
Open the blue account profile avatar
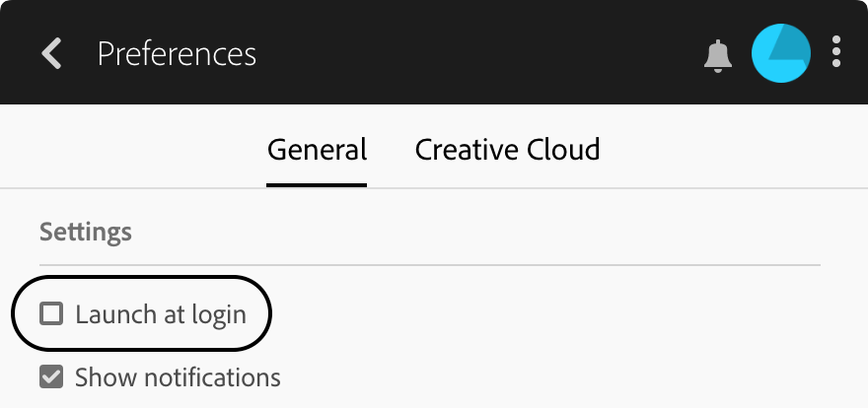click(780, 53)
